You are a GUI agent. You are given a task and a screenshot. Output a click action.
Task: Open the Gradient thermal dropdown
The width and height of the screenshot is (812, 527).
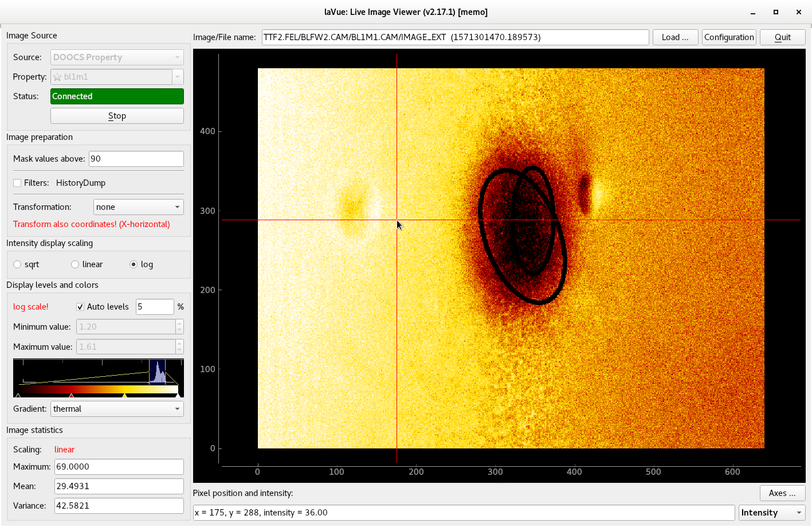click(117, 409)
